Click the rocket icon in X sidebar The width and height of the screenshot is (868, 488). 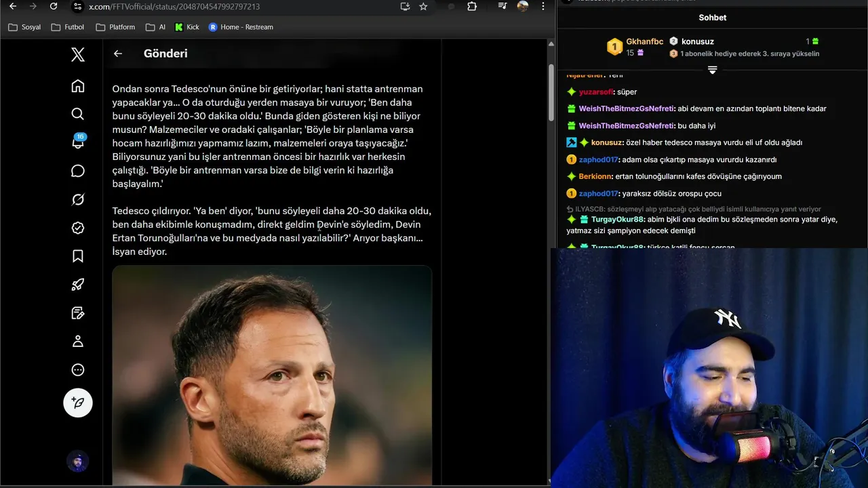point(78,285)
